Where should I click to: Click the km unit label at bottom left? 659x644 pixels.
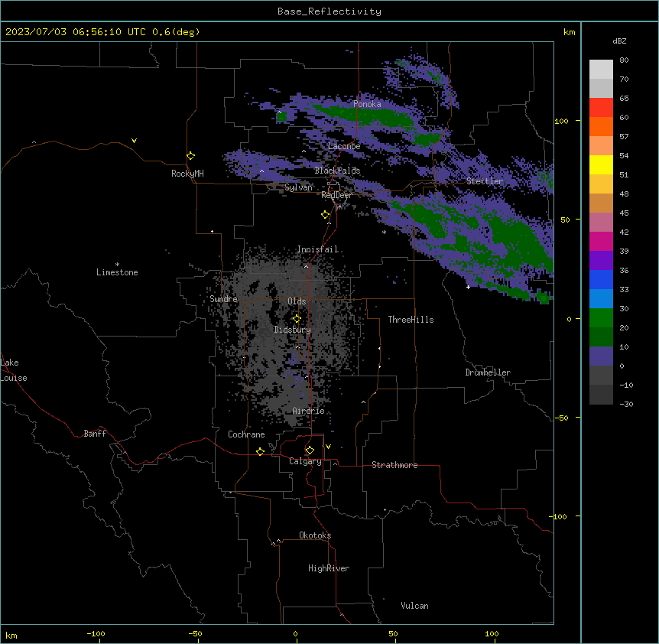[11, 636]
